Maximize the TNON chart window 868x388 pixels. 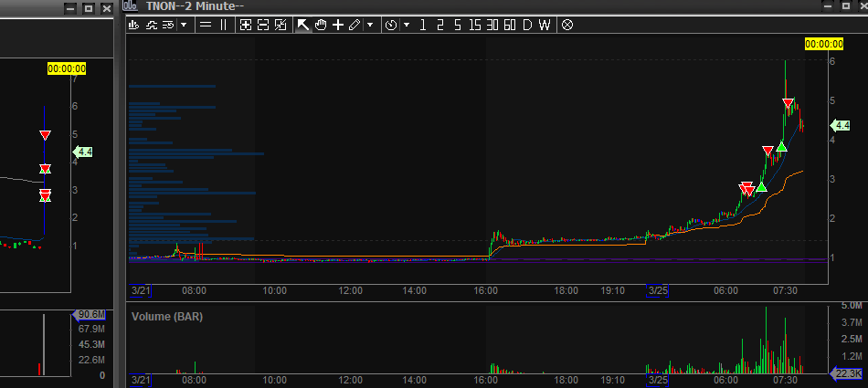pos(845,6)
